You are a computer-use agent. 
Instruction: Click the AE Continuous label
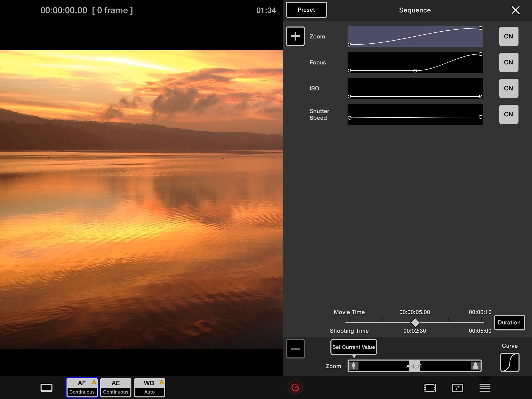point(115,387)
